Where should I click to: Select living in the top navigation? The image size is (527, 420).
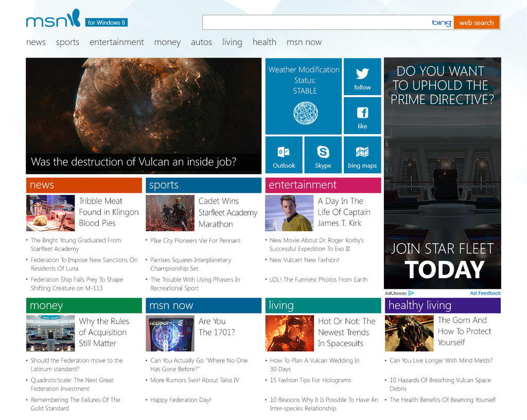(232, 42)
